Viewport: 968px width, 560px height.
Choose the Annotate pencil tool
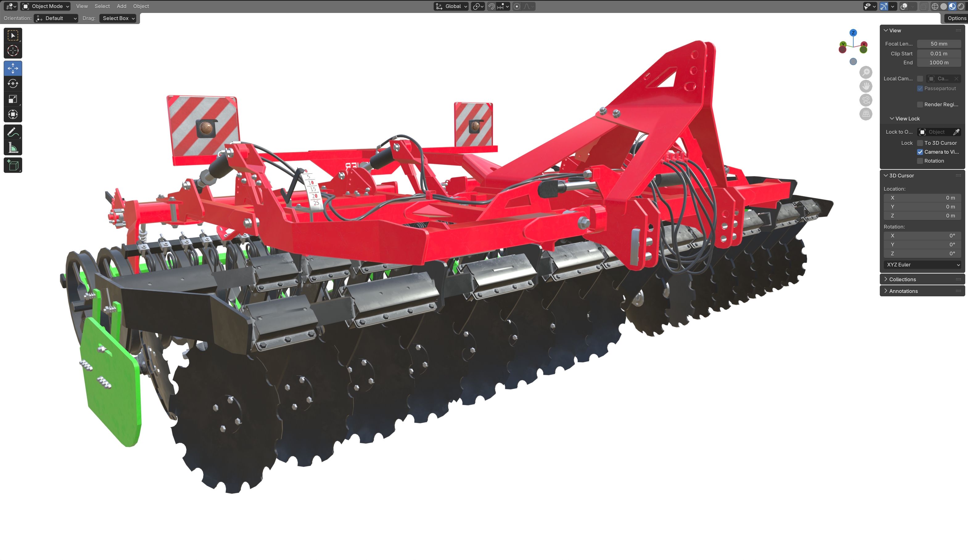tap(13, 132)
